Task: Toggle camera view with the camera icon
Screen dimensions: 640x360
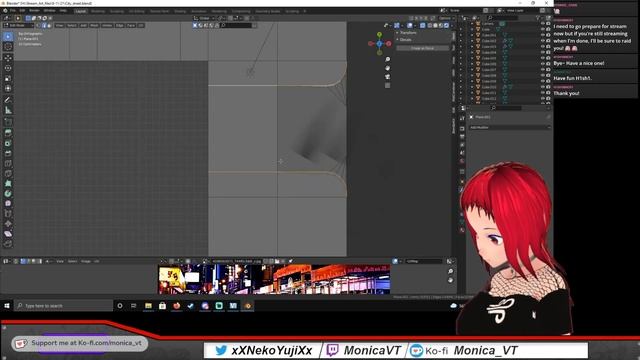Action: coord(387,77)
